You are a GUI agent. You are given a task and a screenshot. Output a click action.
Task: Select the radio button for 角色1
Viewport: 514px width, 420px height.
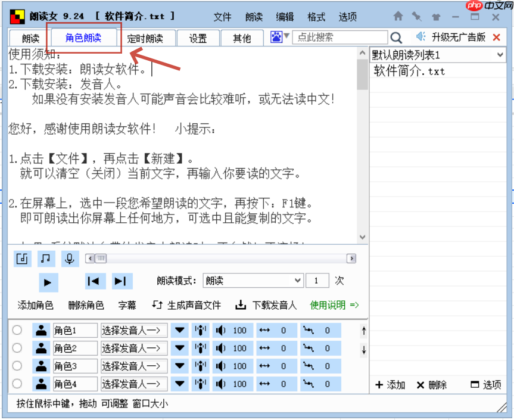17,330
